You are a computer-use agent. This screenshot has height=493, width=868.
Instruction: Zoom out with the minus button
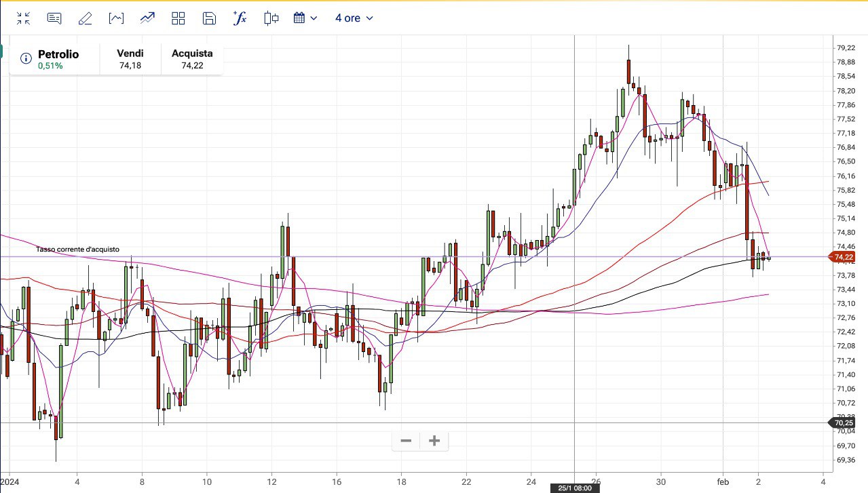click(406, 441)
